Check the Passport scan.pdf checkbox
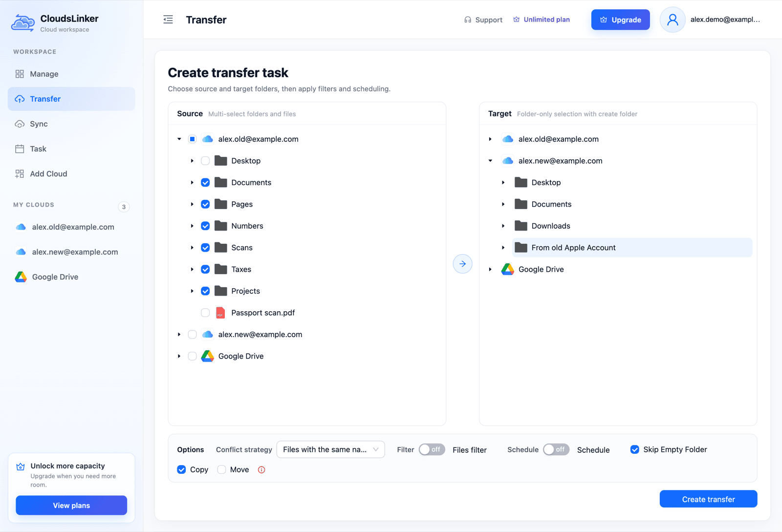This screenshot has width=782, height=532. coord(205,313)
